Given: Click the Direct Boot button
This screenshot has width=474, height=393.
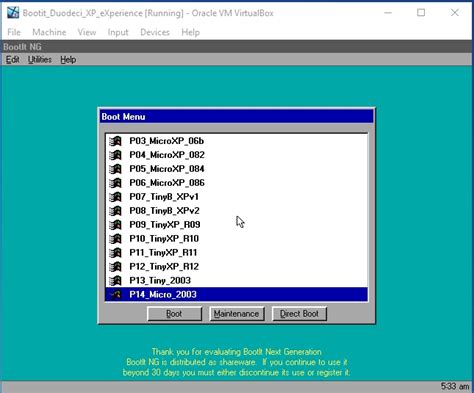Looking at the screenshot, I should click(299, 314).
